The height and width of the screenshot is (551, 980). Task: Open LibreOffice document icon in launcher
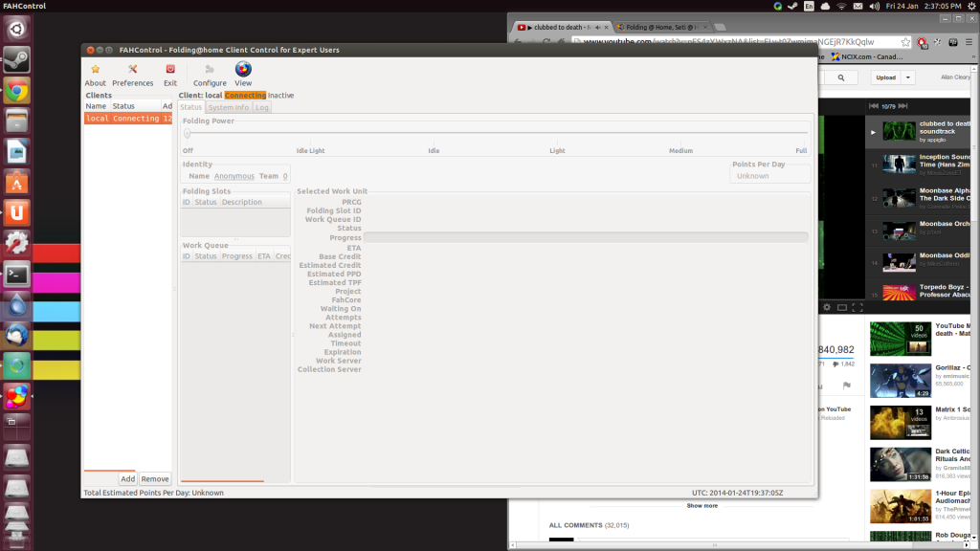[17, 152]
